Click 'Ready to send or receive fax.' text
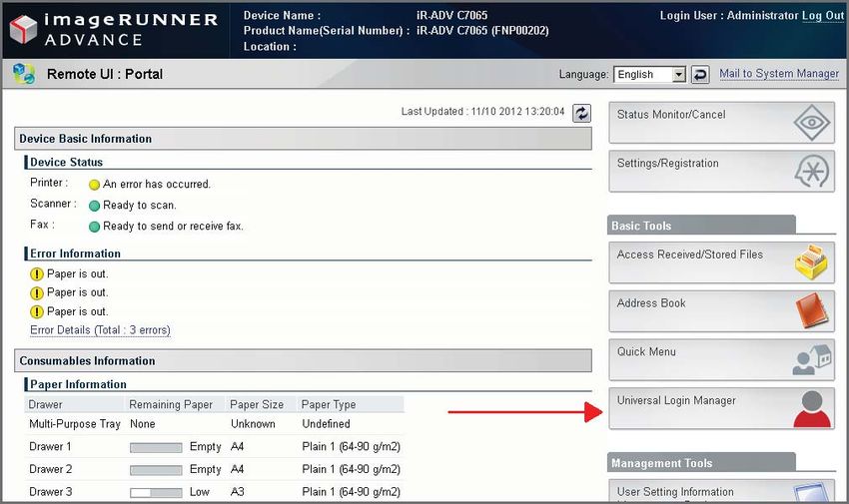 click(x=173, y=226)
